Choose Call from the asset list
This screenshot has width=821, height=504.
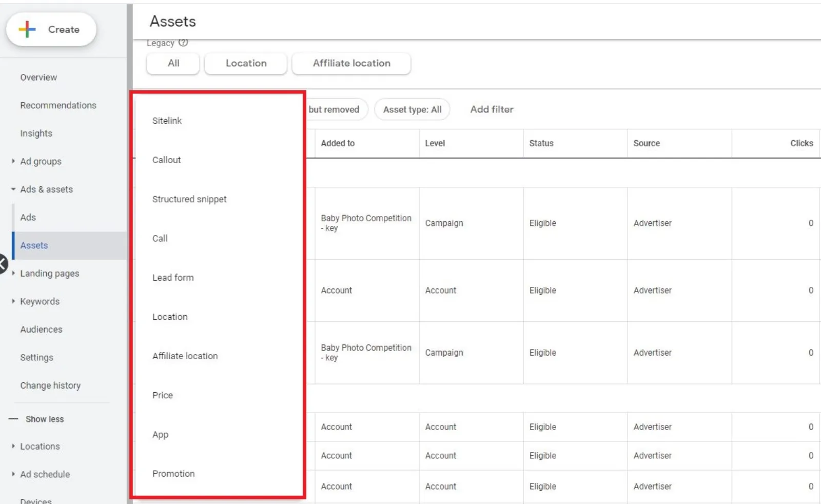[160, 239]
